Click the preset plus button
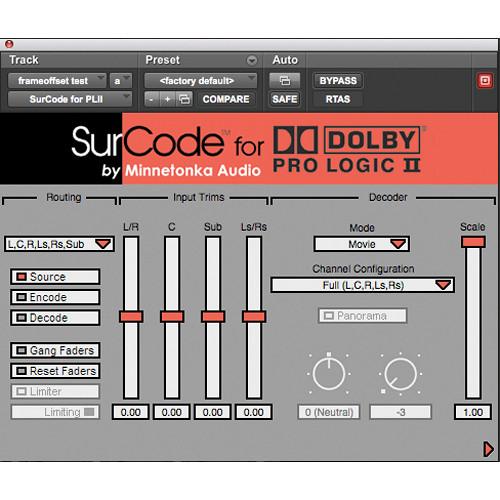 168,99
